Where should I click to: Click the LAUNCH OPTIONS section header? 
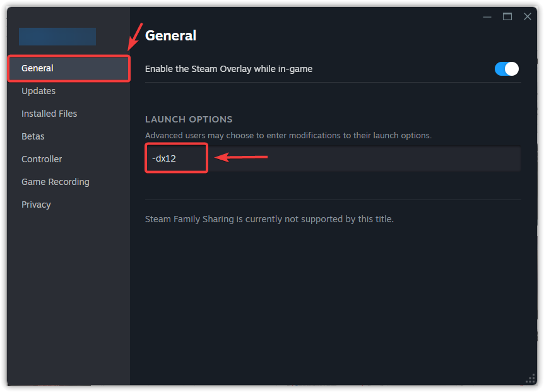coord(189,119)
